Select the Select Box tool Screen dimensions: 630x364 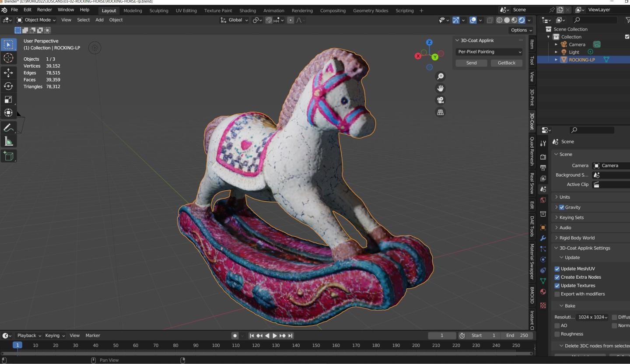tap(8, 45)
